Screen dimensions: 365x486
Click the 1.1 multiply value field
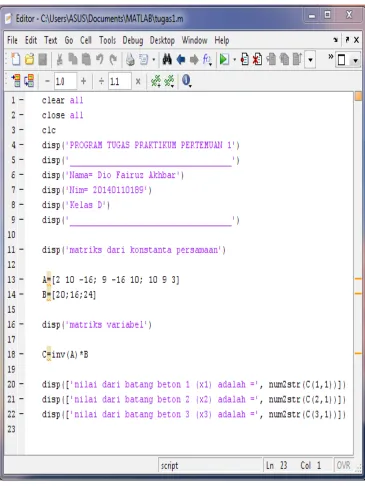pos(120,81)
